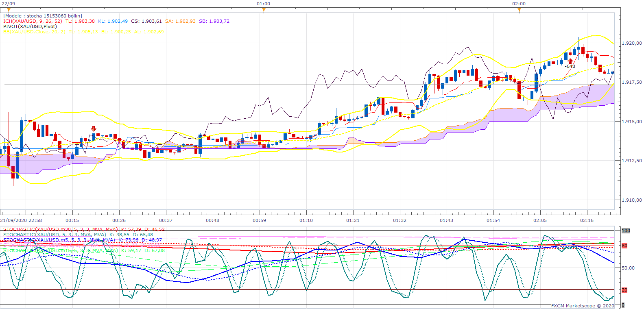The width and height of the screenshot is (644, 309).
Task: Click the 00:48 time axis label
Action: tap(212, 220)
